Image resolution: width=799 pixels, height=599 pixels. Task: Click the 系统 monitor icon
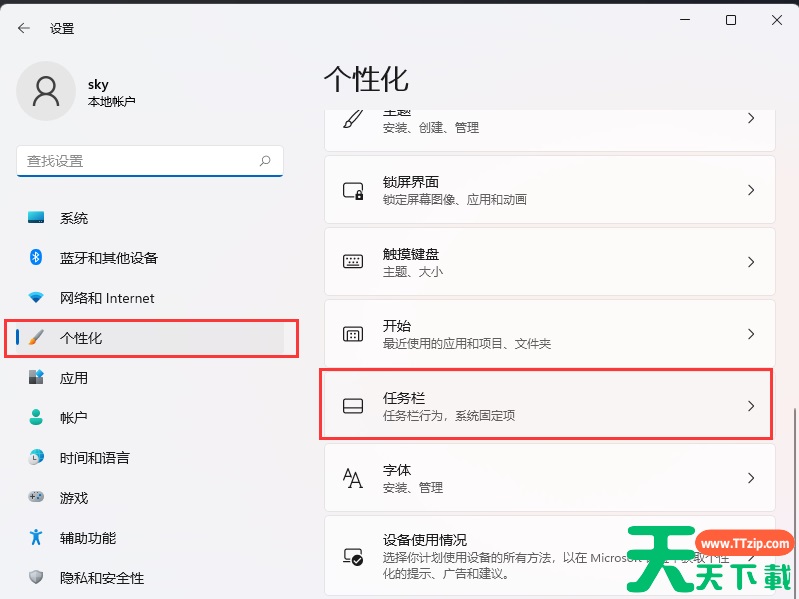36,217
